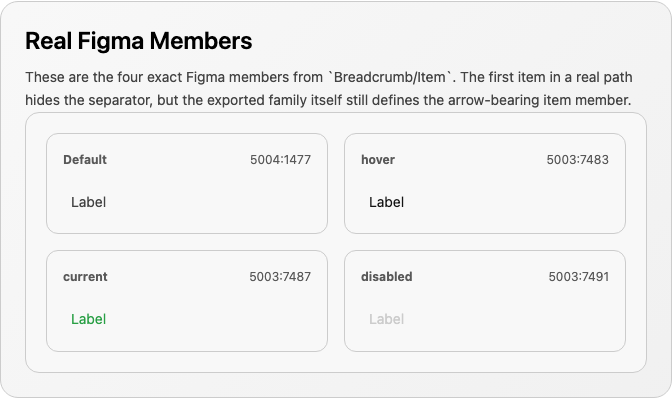The width and height of the screenshot is (672, 398).
Task: Click the description paragraph's second line
Action: click(x=328, y=100)
